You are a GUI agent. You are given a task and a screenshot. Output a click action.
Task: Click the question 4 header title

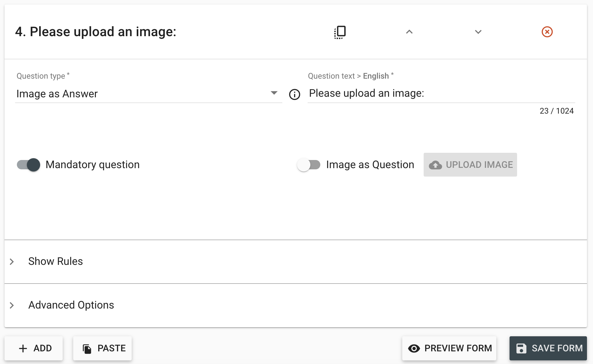click(x=96, y=32)
